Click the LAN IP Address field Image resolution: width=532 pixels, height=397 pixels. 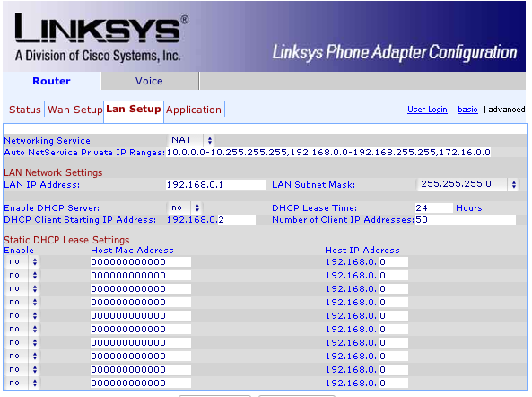pos(216,185)
